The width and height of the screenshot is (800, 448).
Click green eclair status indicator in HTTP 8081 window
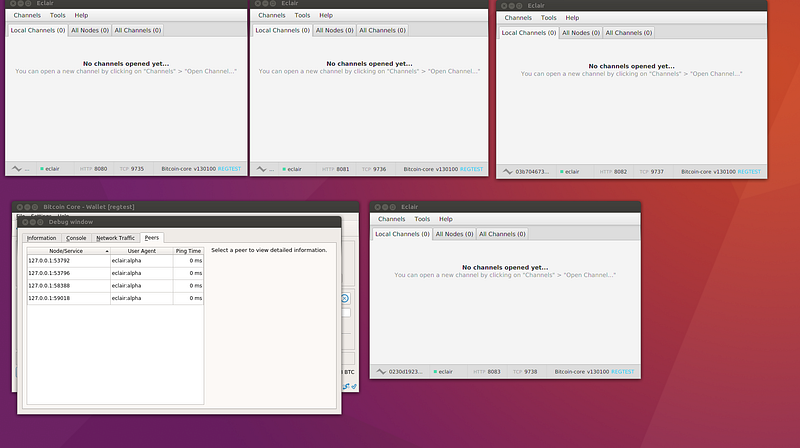click(284, 169)
